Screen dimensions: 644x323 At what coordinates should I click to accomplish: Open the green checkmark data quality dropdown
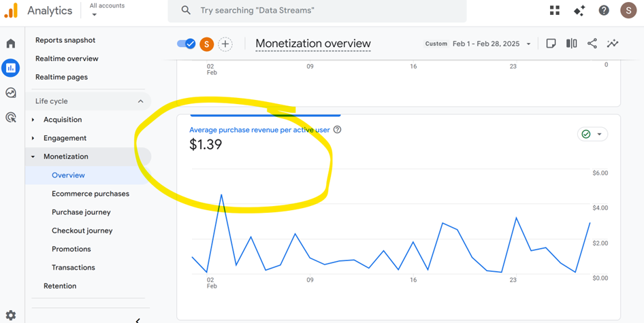[592, 134]
